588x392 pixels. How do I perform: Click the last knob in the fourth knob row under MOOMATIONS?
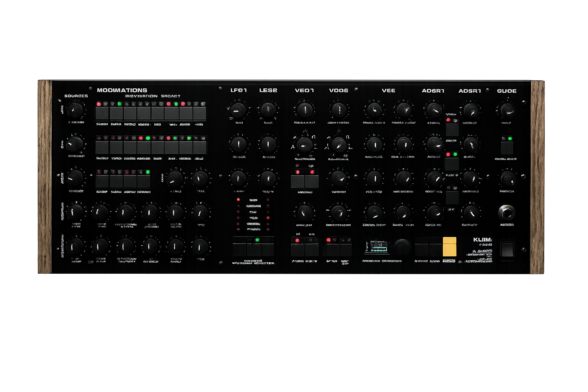[x=200, y=212]
